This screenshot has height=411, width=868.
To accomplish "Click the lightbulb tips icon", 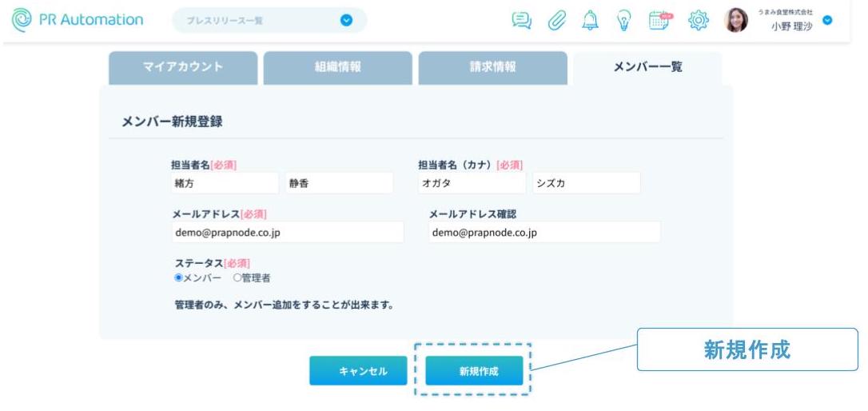I will [x=625, y=21].
